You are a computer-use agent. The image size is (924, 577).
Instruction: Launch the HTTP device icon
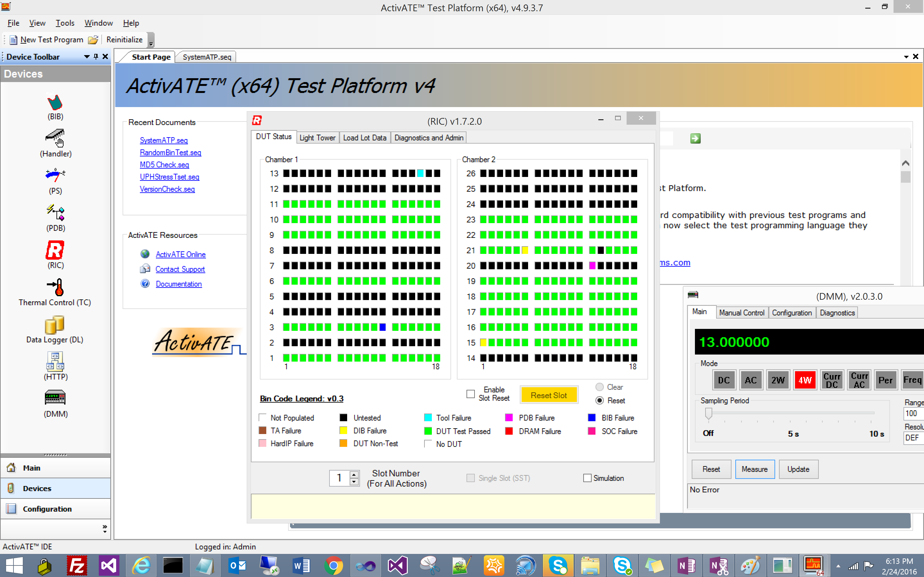tap(55, 362)
